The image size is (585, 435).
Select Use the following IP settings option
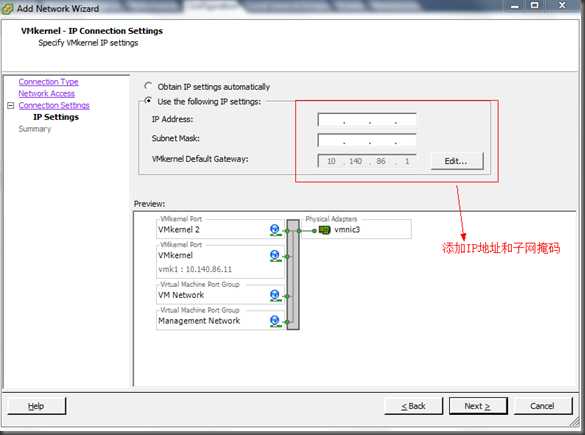tap(148, 101)
